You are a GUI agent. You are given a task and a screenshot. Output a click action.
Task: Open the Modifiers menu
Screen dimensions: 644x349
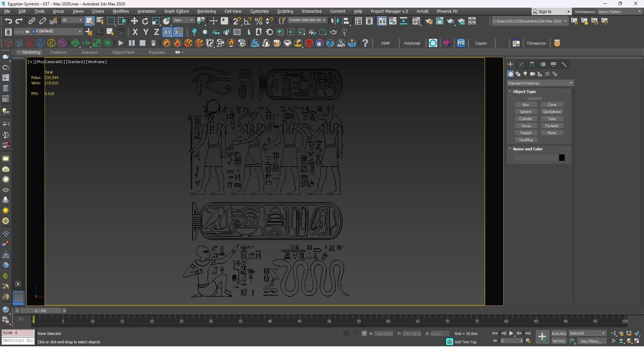(x=121, y=11)
